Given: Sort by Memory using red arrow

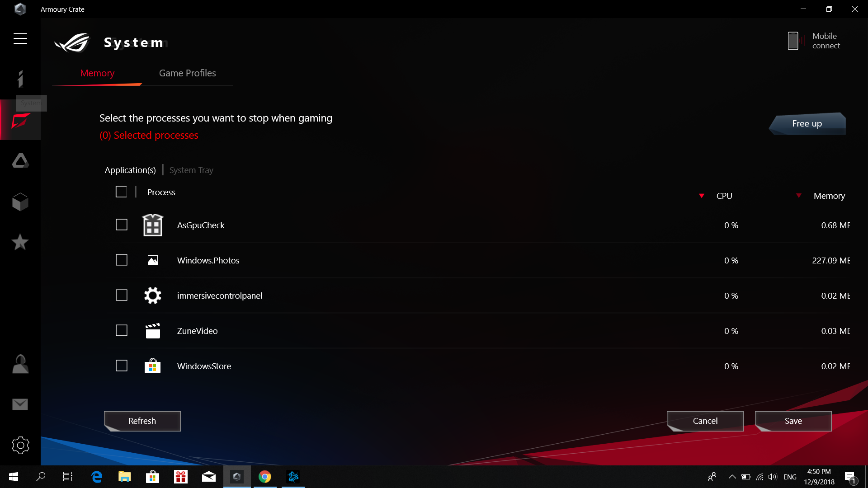Looking at the screenshot, I should tap(799, 196).
